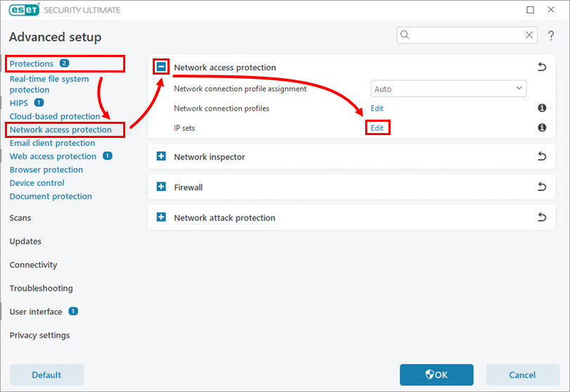Click the question mark help icon
The width and height of the screenshot is (570, 392).
[x=551, y=35]
